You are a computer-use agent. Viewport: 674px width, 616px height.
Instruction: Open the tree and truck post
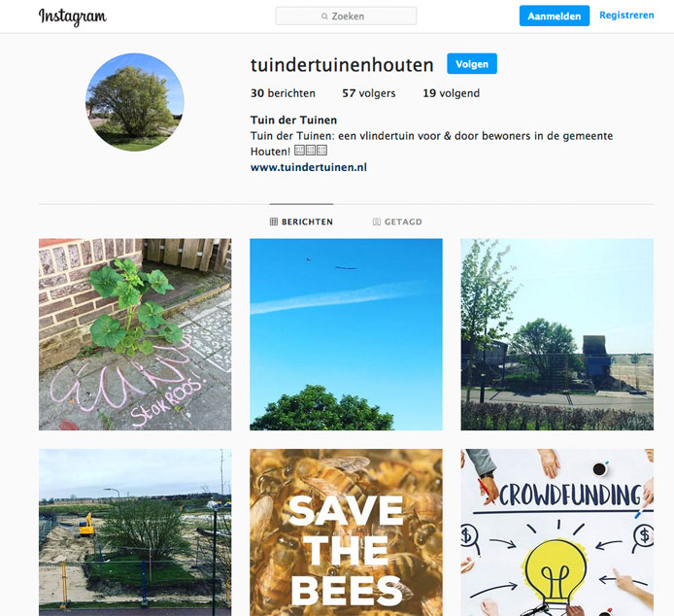pos(557,334)
